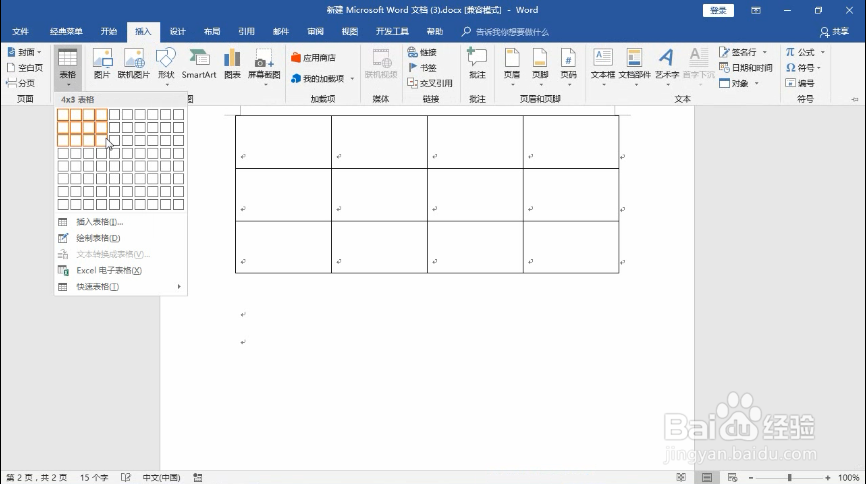Insert a chart (图表)
866x484 pixels.
coord(233,64)
